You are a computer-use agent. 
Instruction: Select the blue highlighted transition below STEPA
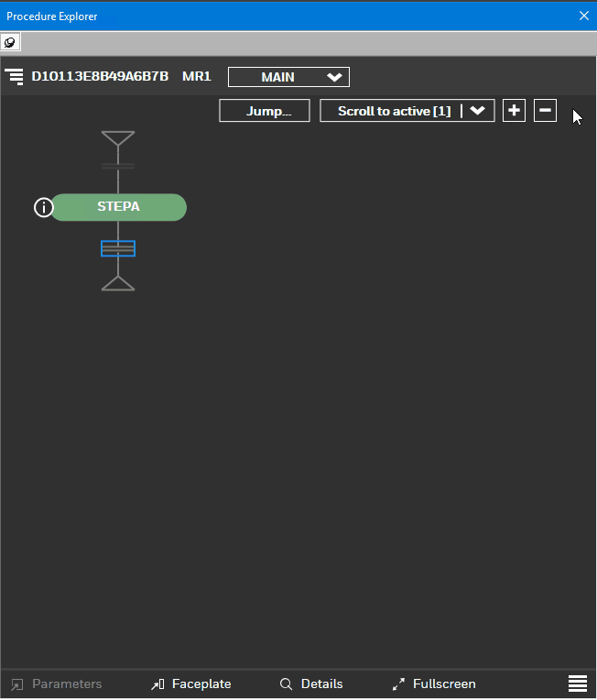(x=118, y=248)
